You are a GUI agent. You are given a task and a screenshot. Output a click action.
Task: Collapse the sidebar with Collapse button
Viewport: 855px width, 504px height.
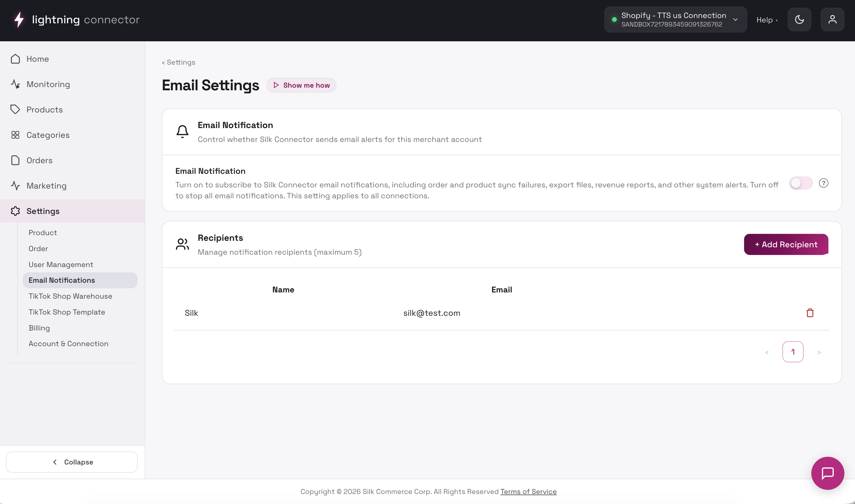click(72, 462)
